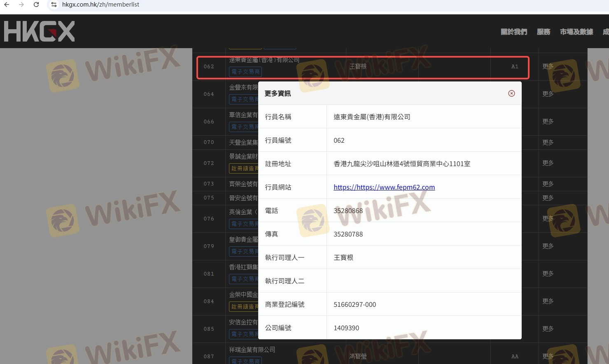Open the 服務 menu
609x364 pixels.
tap(543, 32)
